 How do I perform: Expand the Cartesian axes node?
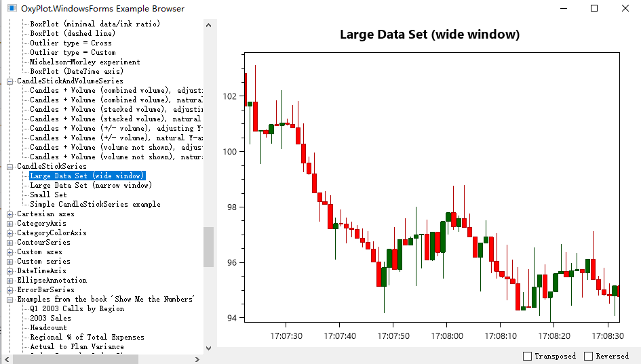(x=9, y=214)
